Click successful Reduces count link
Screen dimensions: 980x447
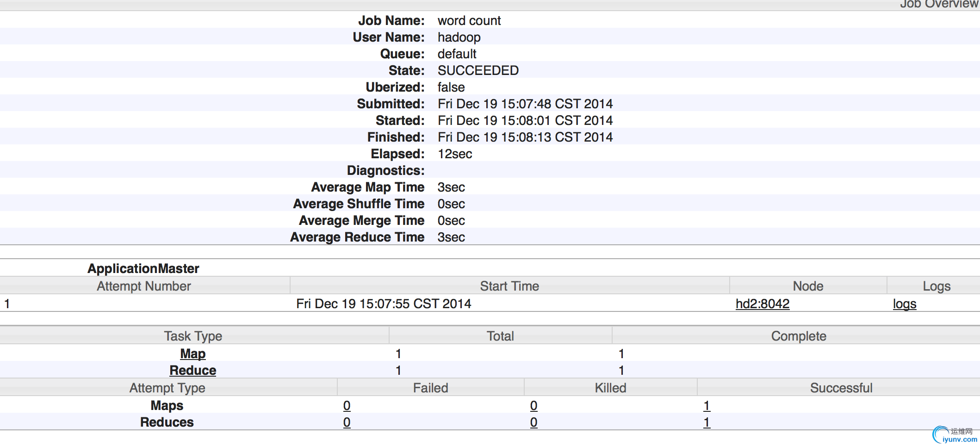tap(707, 422)
